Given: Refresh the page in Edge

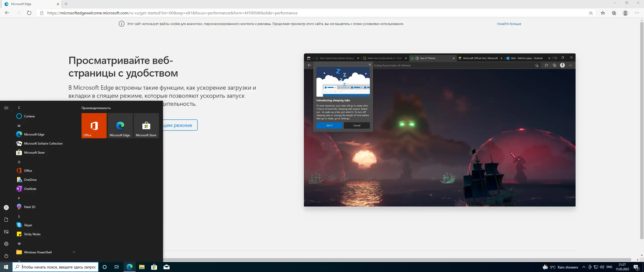Looking at the screenshot, I should pos(29,13).
